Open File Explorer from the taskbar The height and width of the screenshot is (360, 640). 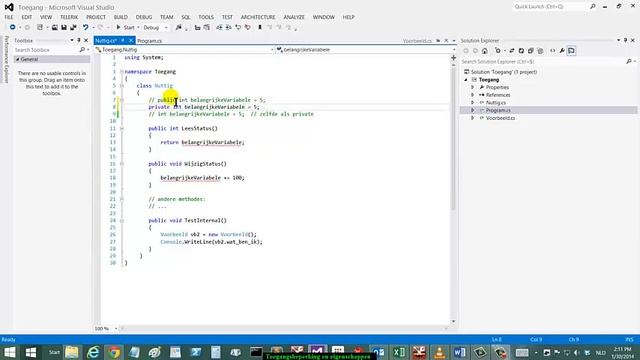click(x=72, y=352)
